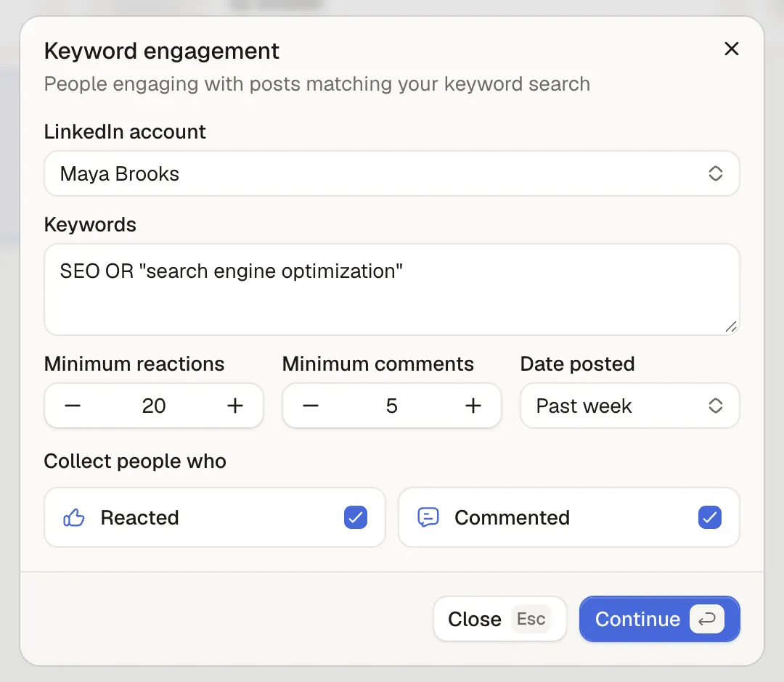784x682 pixels.
Task: Close the dialog with the X icon
Action: pyautogui.click(x=732, y=49)
